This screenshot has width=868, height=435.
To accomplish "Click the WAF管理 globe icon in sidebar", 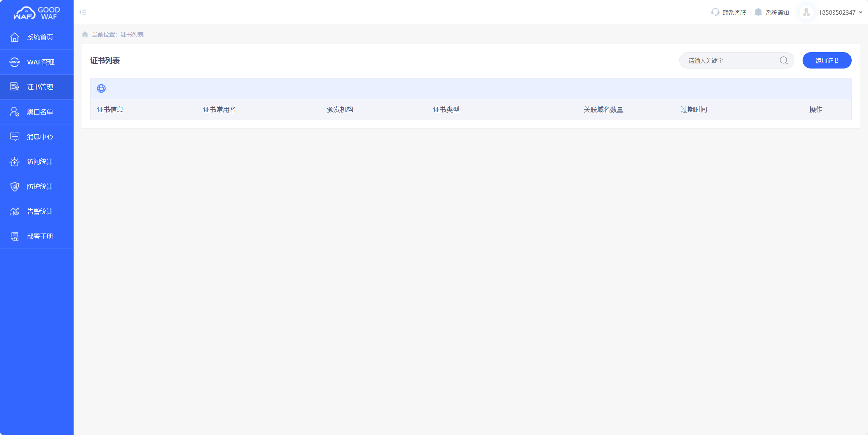I will (x=15, y=62).
